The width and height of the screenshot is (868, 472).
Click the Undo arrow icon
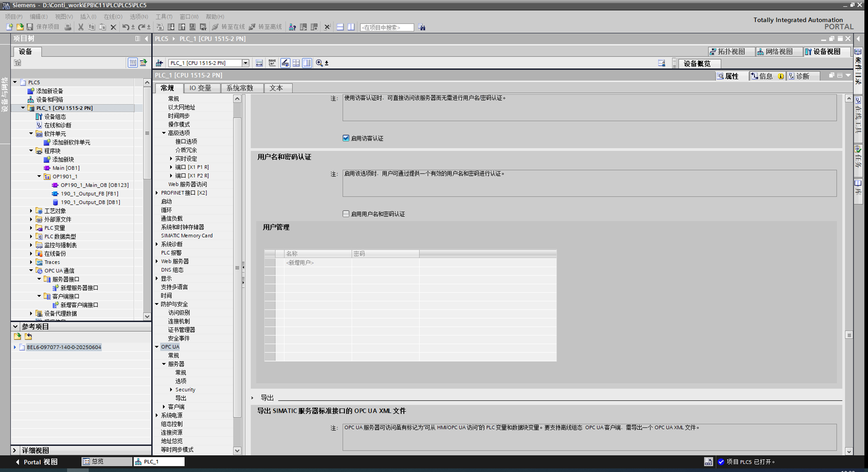126,27
